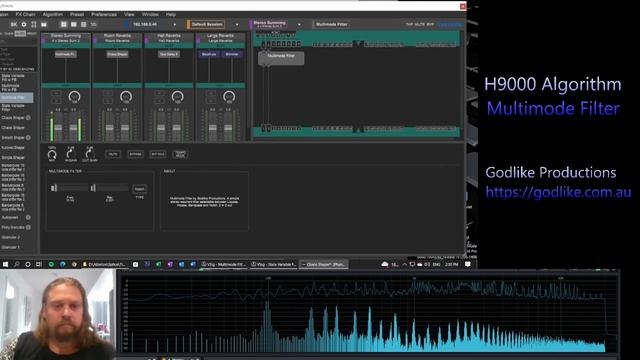Screen dimensions: 640x360
Task: Open the Help menu
Action: point(171,14)
